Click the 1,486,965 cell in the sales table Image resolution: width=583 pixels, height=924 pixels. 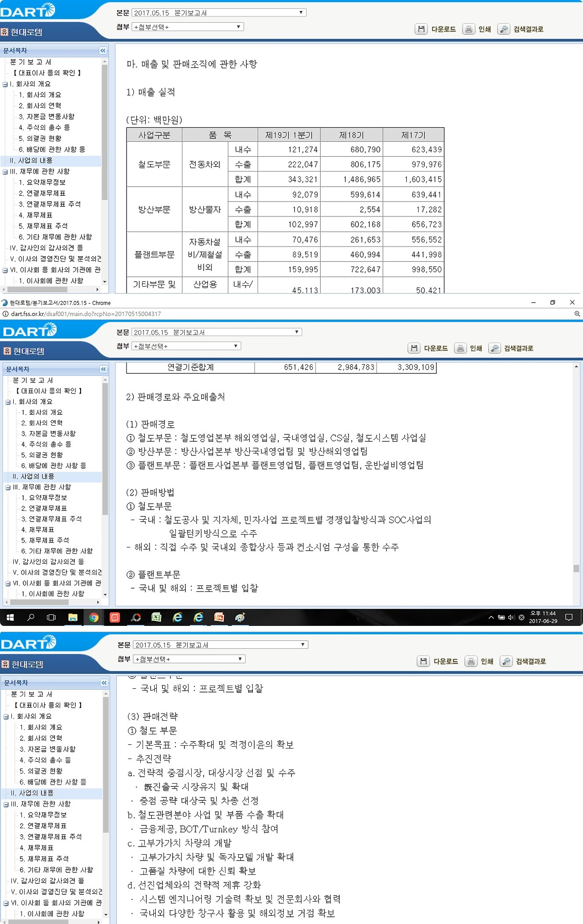352,180
